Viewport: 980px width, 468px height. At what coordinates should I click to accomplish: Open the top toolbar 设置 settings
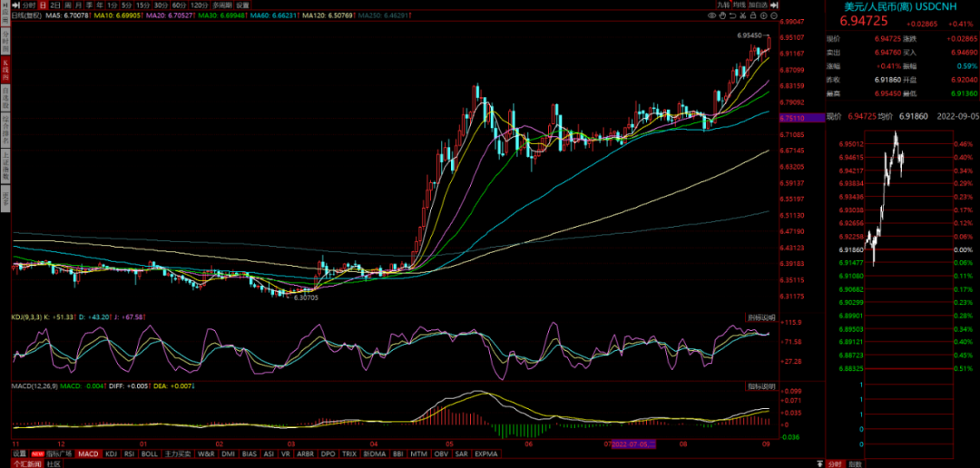[x=242, y=5]
